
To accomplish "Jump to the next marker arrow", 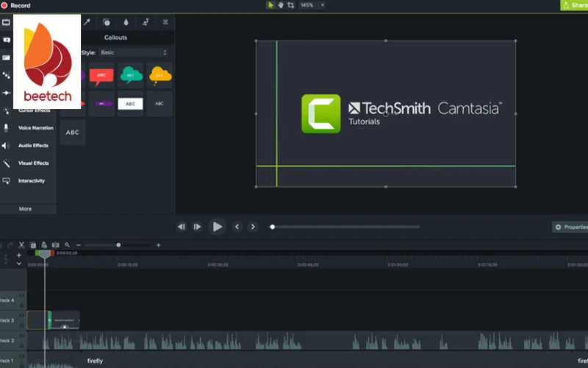I will (253, 227).
